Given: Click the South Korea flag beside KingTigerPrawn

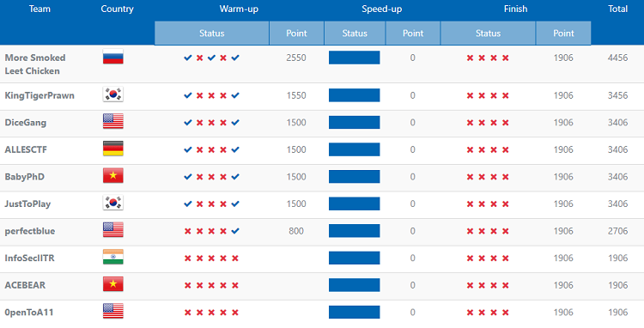Looking at the screenshot, I should (x=113, y=94).
